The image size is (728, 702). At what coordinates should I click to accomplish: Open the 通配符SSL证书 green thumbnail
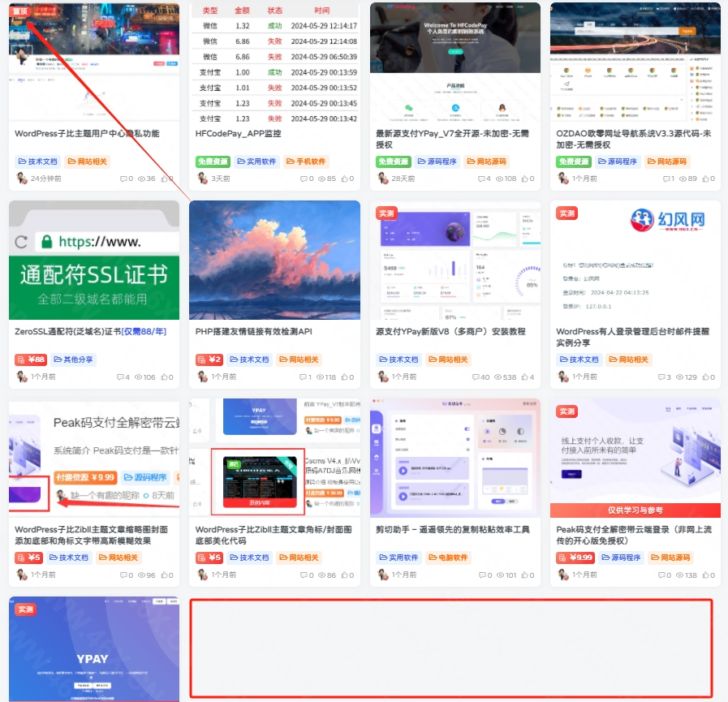click(x=94, y=260)
